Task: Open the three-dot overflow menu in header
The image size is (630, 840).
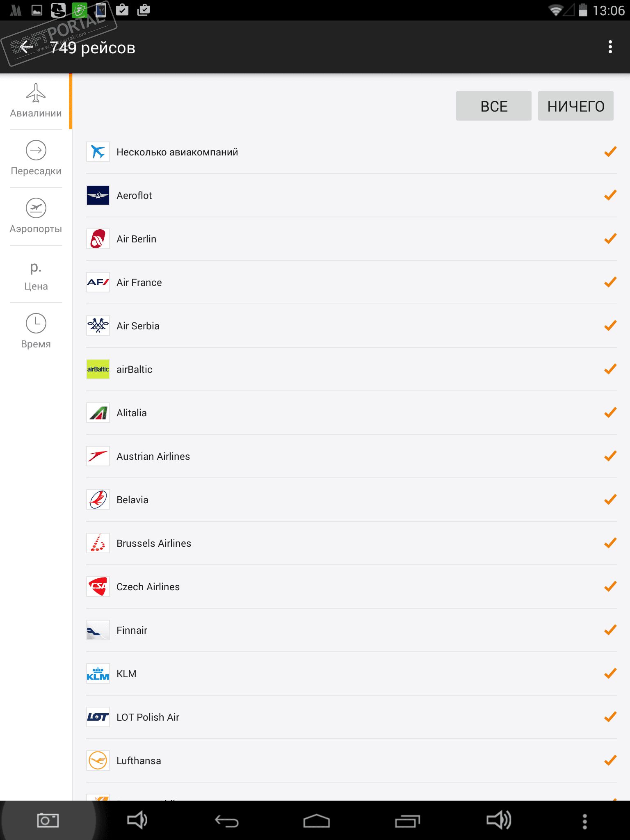Action: (610, 47)
